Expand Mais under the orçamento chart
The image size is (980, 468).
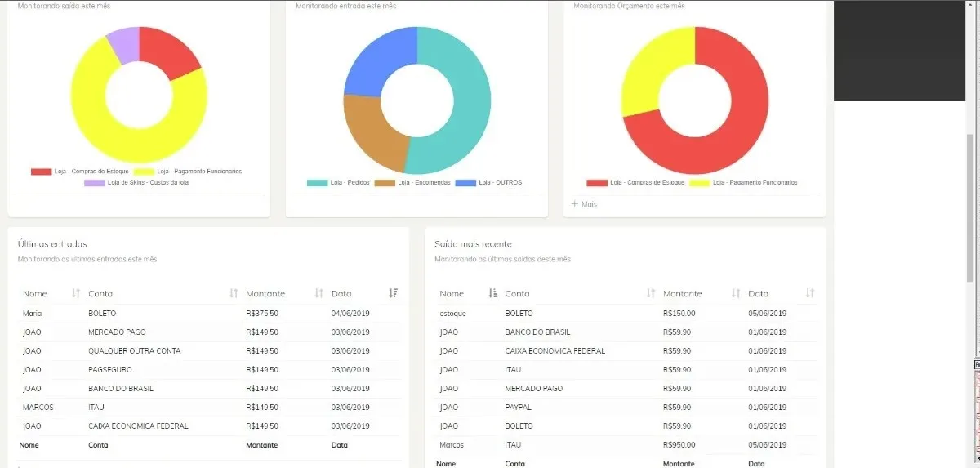(584, 204)
